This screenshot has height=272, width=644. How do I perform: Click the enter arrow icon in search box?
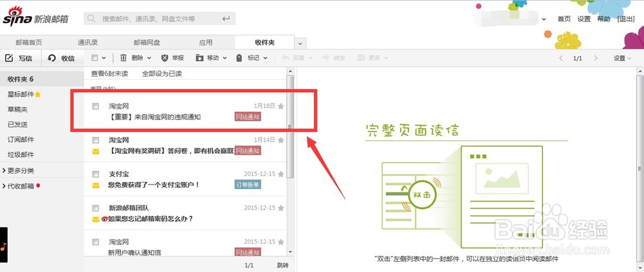tap(226, 19)
